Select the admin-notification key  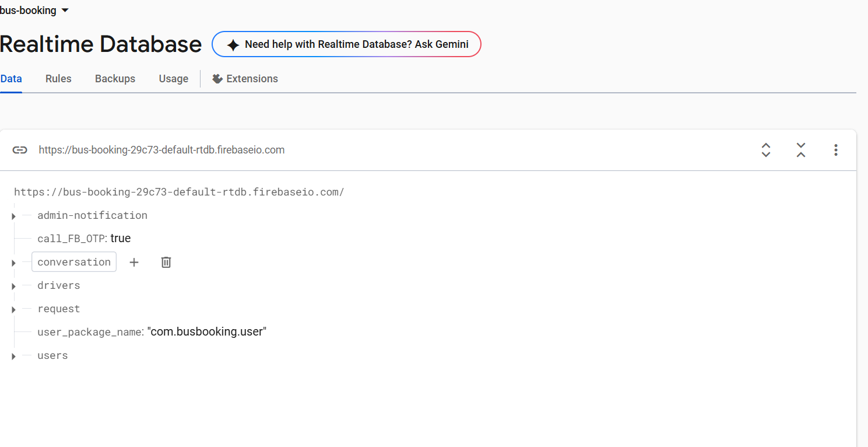[92, 215]
